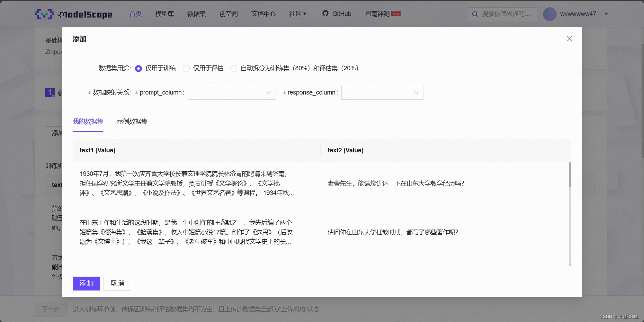
Task: Open the GitHub link in the navbar
Action: point(337,14)
